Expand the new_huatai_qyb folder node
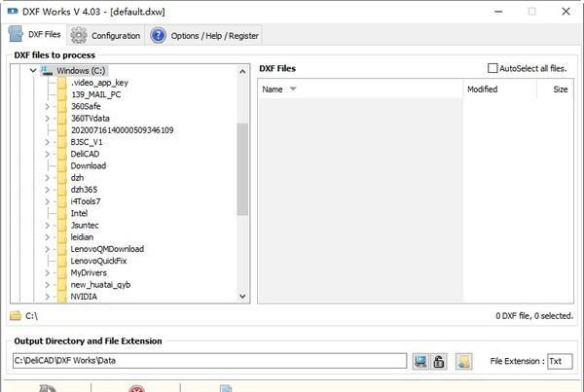This screenshot has height=392, width=584. (48, 285)
